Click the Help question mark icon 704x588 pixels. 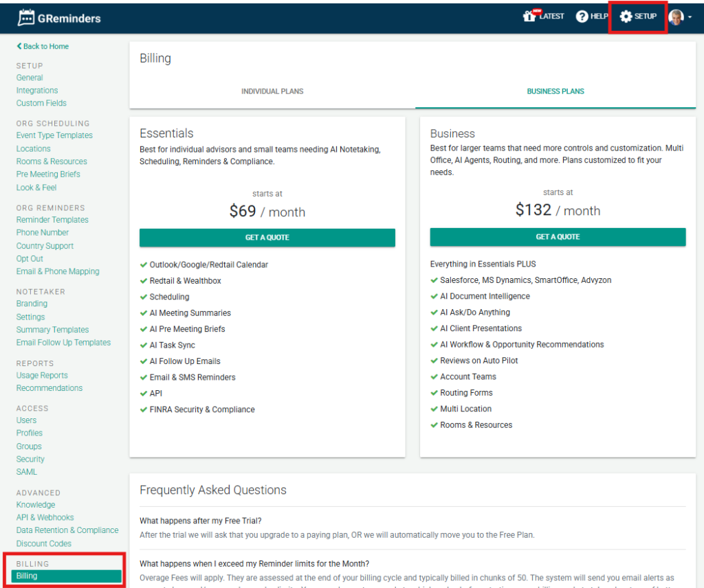[x=582, y=16]
